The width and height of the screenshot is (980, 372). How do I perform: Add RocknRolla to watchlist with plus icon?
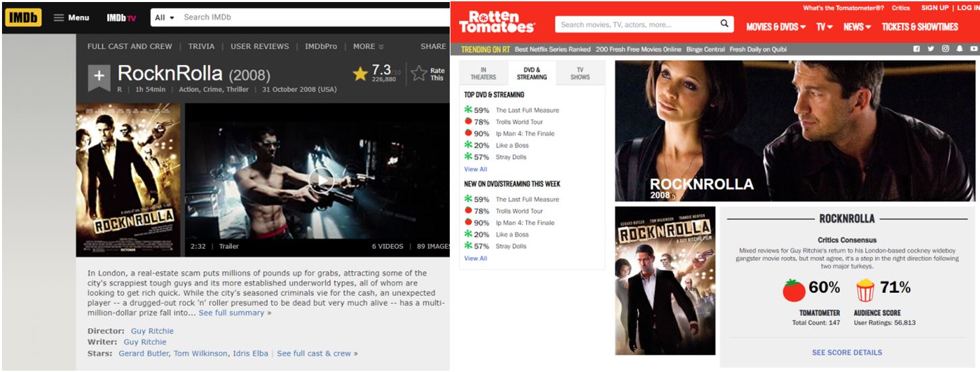tap(99, 77)
